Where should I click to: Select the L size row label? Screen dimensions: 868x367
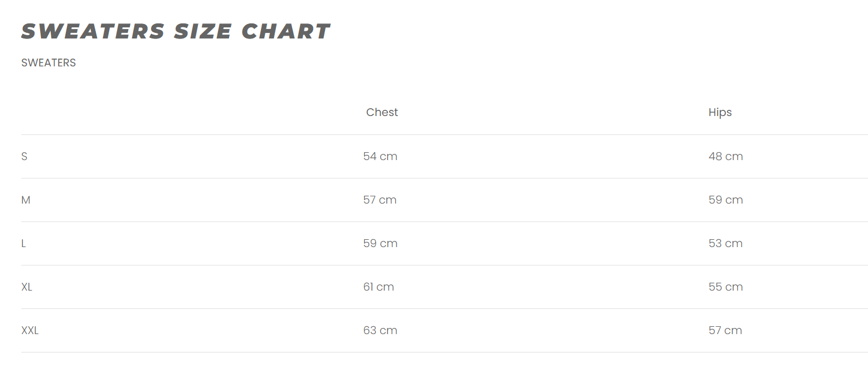[x=23, y=244]
